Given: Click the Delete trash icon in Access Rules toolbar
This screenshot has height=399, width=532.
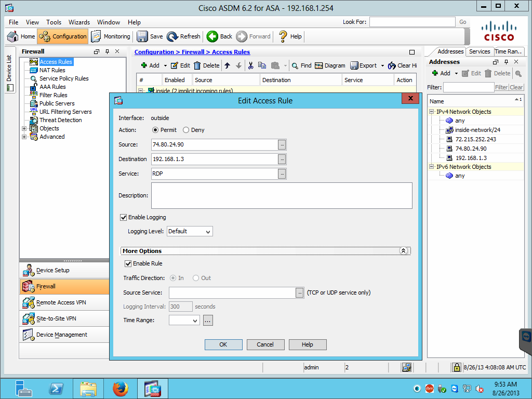Looking at the screenshot, I should pos(197,65).
